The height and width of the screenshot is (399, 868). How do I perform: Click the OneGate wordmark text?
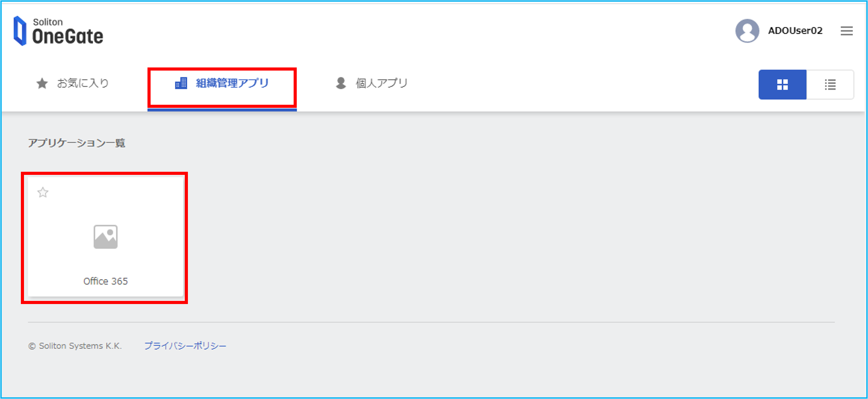click(x=68, y=36)
